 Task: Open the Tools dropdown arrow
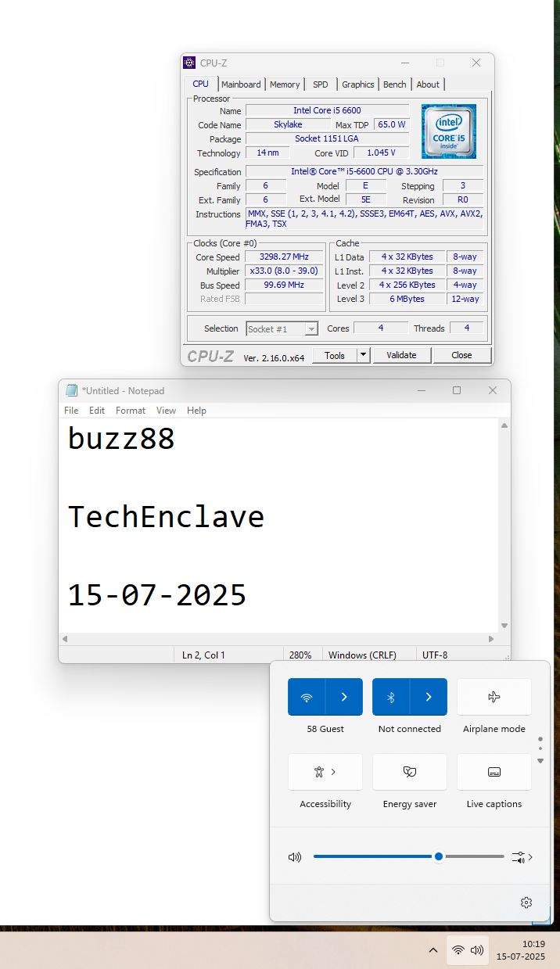coord(363,355)
